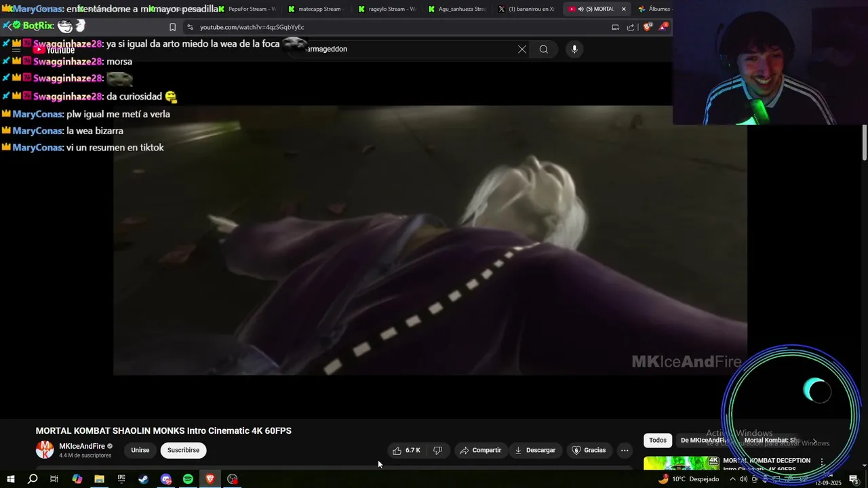The width and height of the screenshot is (868, 488).
Task: Open MKIceAndFire channel avatar
Action: coord(45,450)
